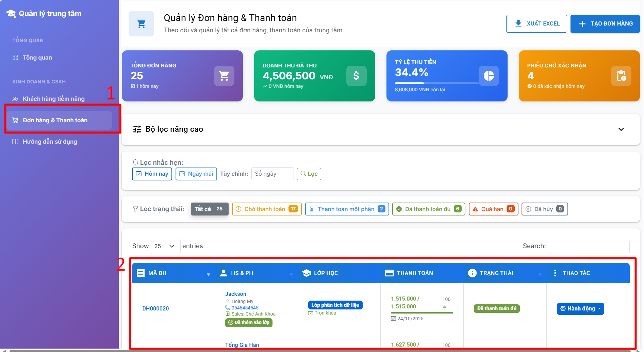Click the pie chart icon on Tỷ lệ thu tiền card
Viewport: 644px width, 352px height.
click(x=489, y=76)
